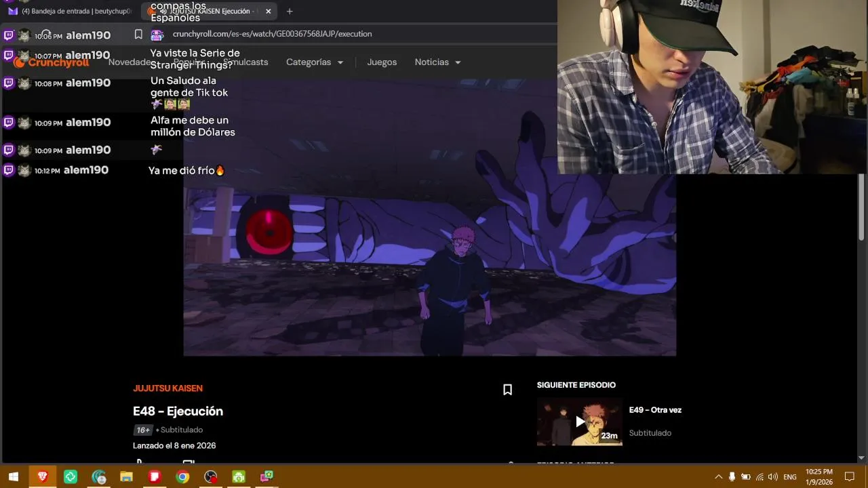Click the Lanzado el 8 ene 2026 text
868x488 pixels.
(x=174, y=446)
